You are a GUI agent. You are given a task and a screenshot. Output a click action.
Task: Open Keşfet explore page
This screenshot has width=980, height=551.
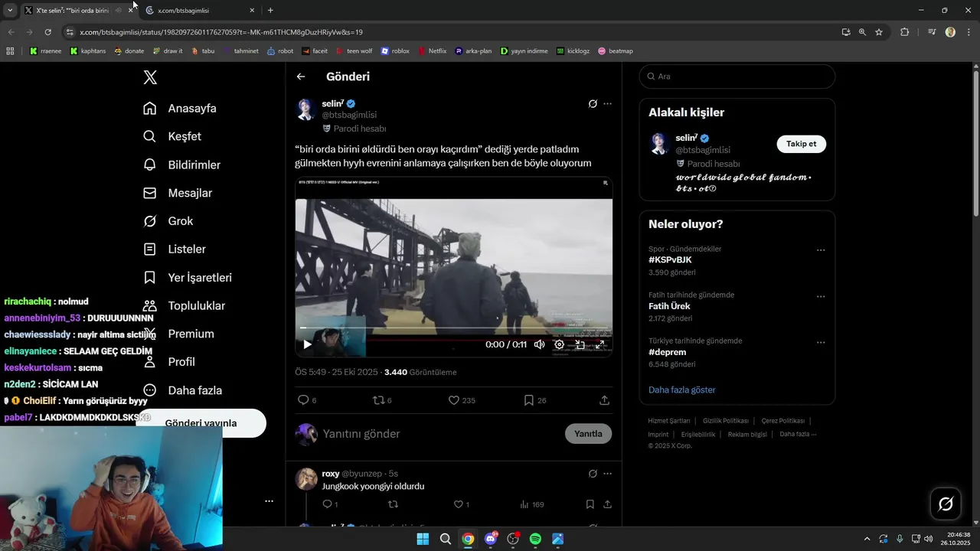172,136
